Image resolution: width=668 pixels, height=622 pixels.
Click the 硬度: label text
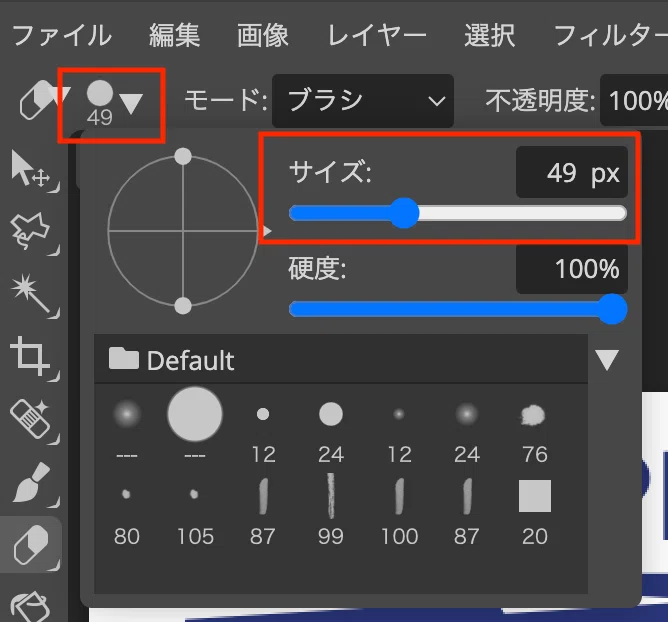[x=317, y=268]
